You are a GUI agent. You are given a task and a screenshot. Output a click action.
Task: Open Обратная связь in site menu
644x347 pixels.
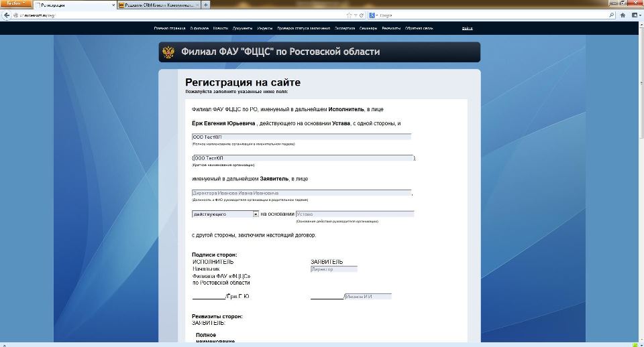419,28
